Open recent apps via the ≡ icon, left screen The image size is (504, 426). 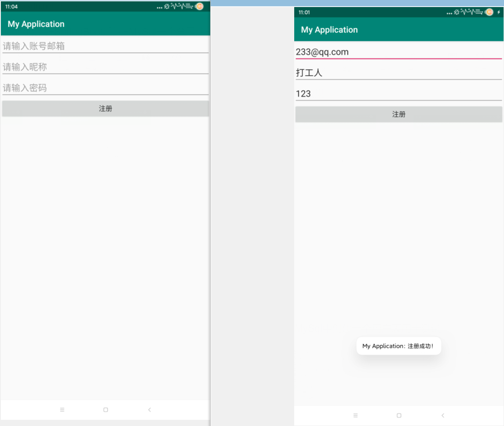pos(62,409)
